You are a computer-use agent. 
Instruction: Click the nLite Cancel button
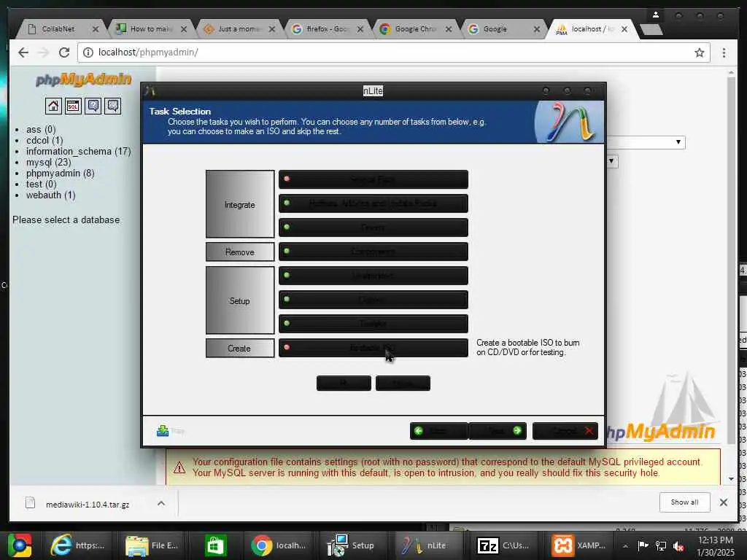point(565,431)
